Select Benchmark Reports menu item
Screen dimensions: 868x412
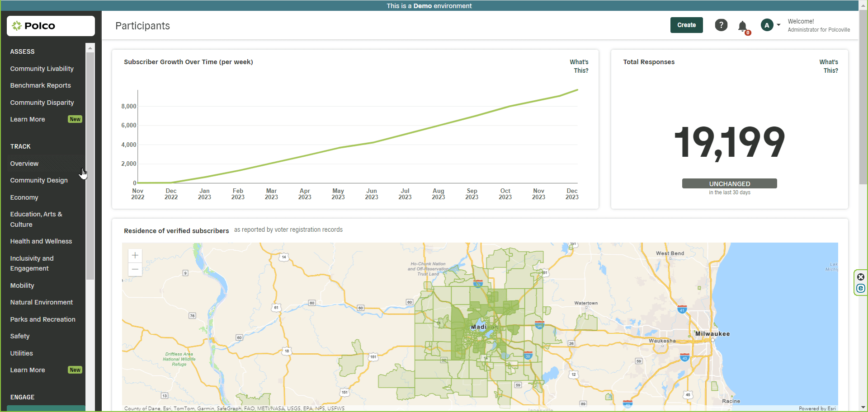pyautogui.click(x=40, y=85)
